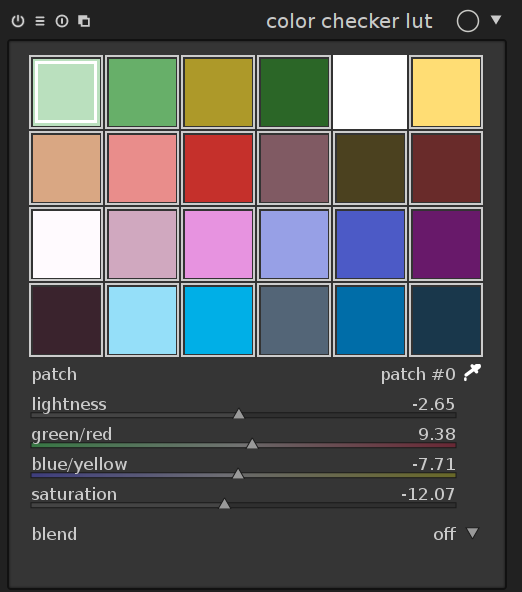Select the pink magenta color patch

click(218, 244)
